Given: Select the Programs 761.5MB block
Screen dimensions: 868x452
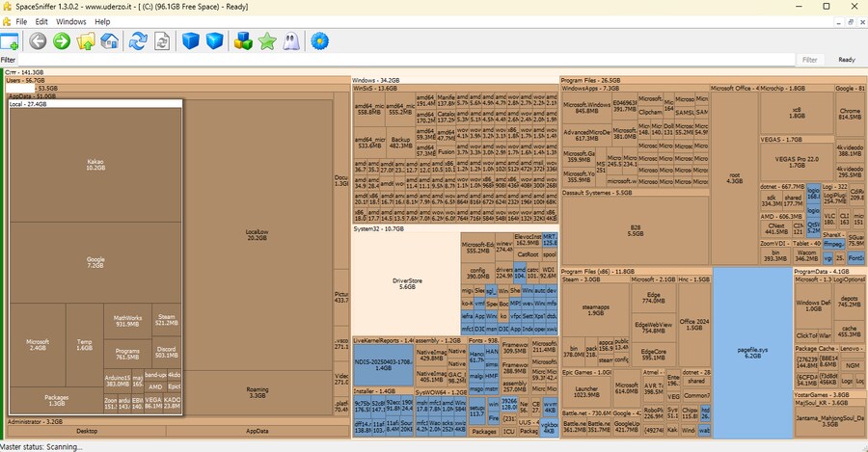Looking at the screenshot, I should (127, 354).
